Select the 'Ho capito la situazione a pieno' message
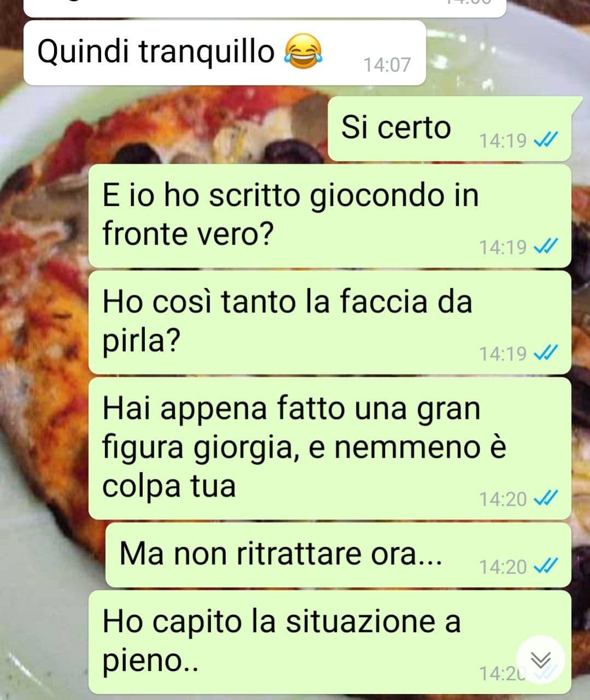The height and width of the screenshot is (700, 590). point(330,642)
